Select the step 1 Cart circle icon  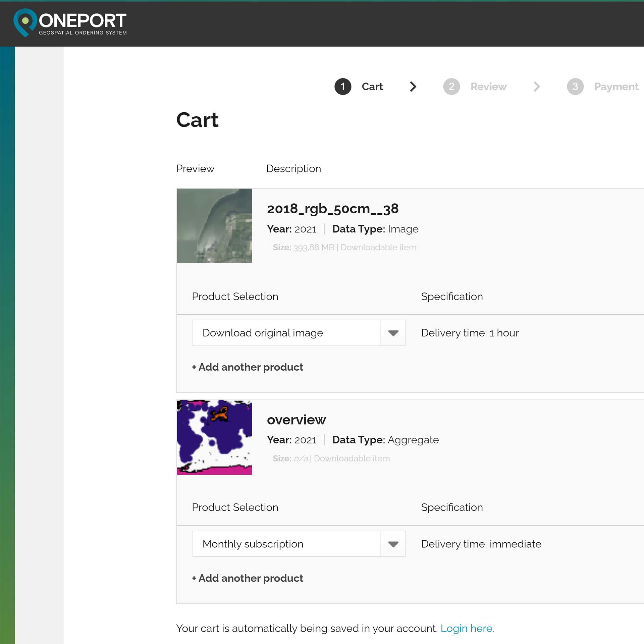343,87
